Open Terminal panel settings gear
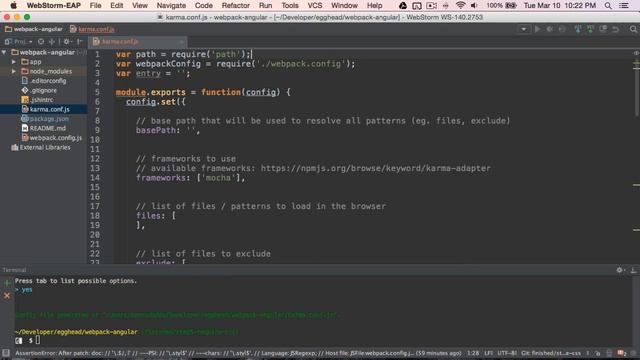Screen dimensions: 640x360 (620, 270)
